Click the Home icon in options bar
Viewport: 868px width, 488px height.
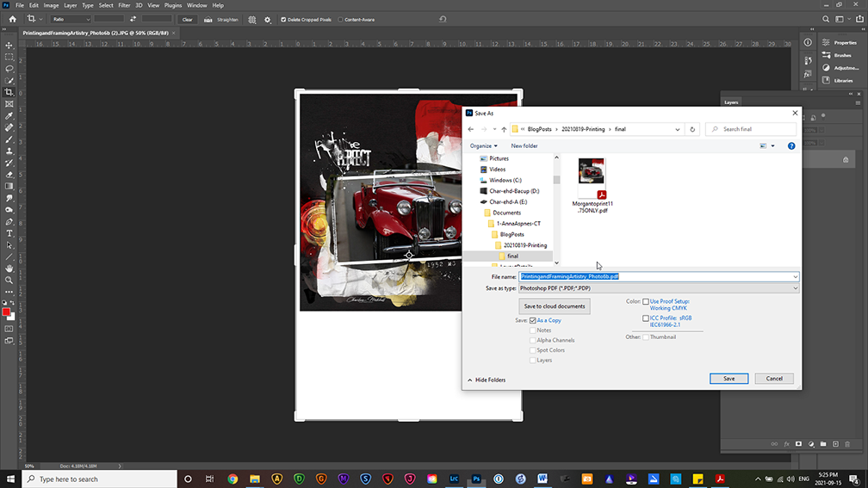pos(12,19)
